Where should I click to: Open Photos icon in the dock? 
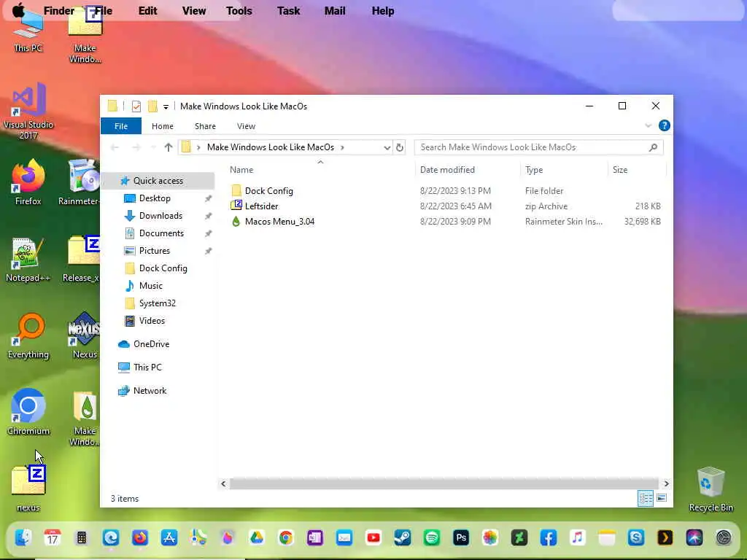click(x=489, y=537)
